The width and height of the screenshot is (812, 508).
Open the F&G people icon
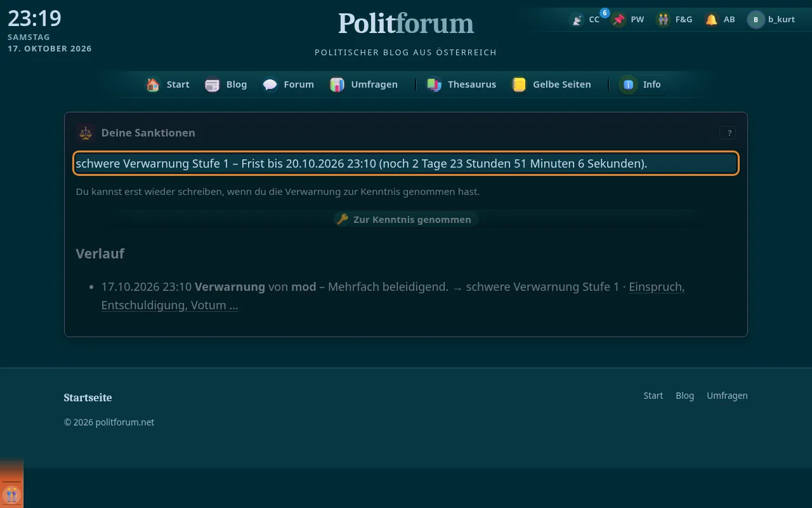(x=663, y=20)
